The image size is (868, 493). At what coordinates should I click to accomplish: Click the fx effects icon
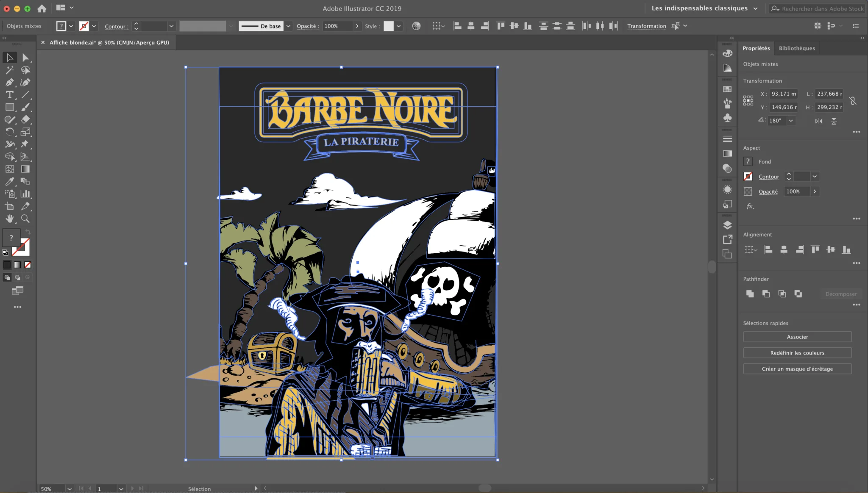pos(750,206)
